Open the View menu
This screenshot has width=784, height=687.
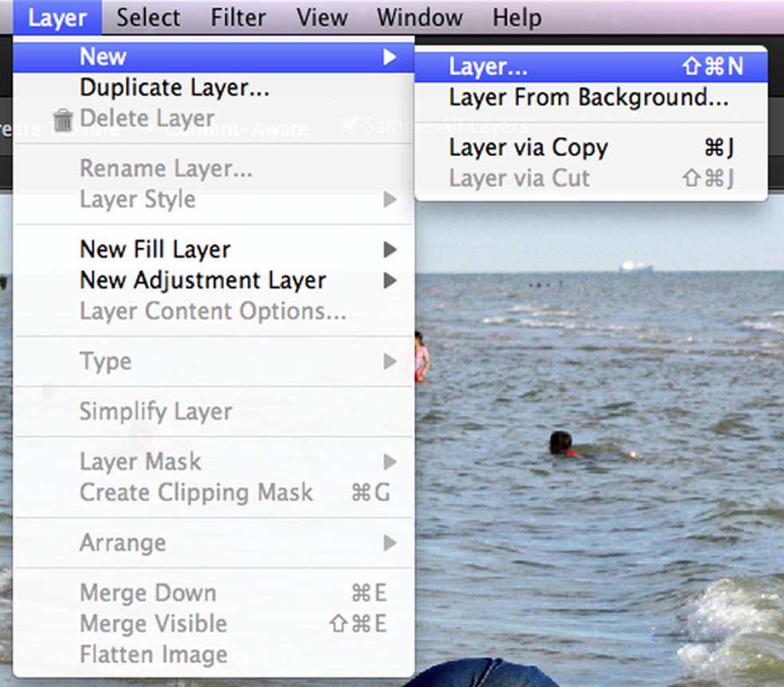pos(321,17)
